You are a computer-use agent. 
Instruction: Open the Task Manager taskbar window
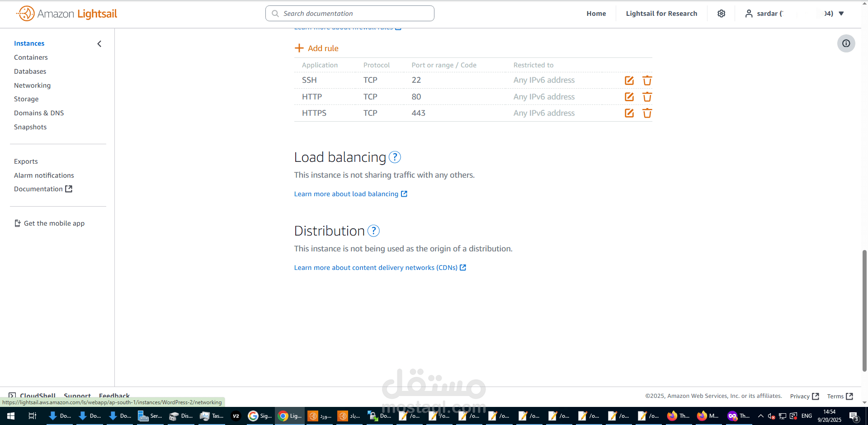tap(212, 416)
